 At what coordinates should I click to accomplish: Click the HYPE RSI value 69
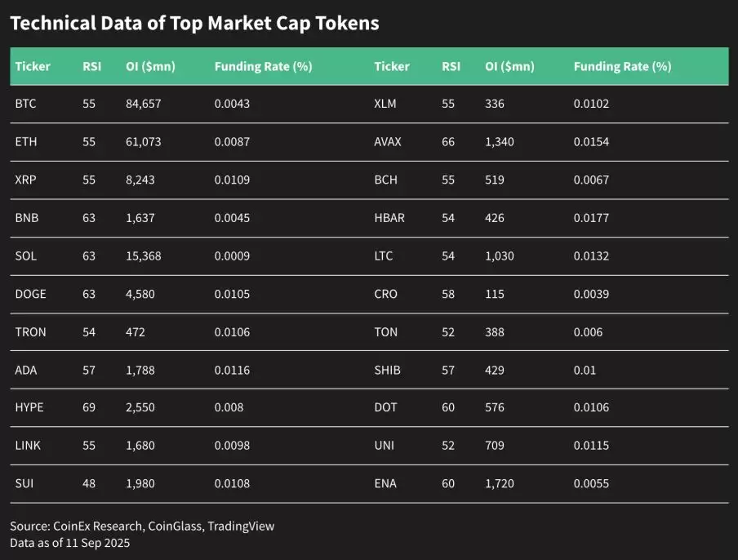pos(89,407)
